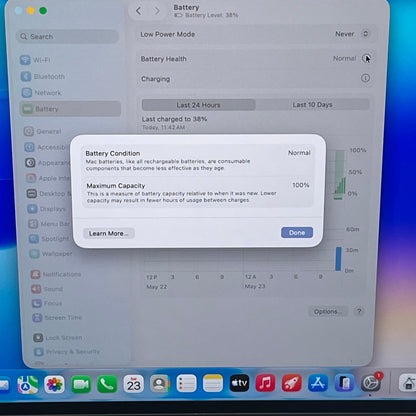Open App Store from the Dock

(318, 383)
